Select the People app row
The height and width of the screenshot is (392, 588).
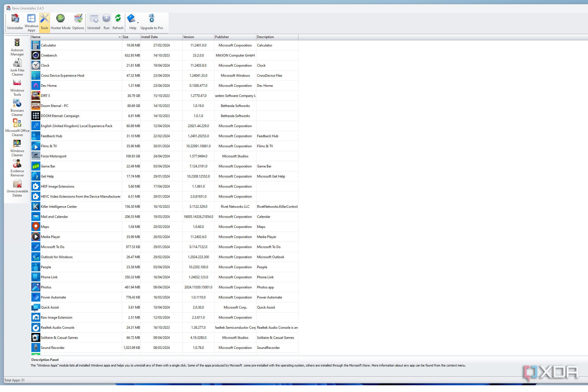[x=164, y=267]
